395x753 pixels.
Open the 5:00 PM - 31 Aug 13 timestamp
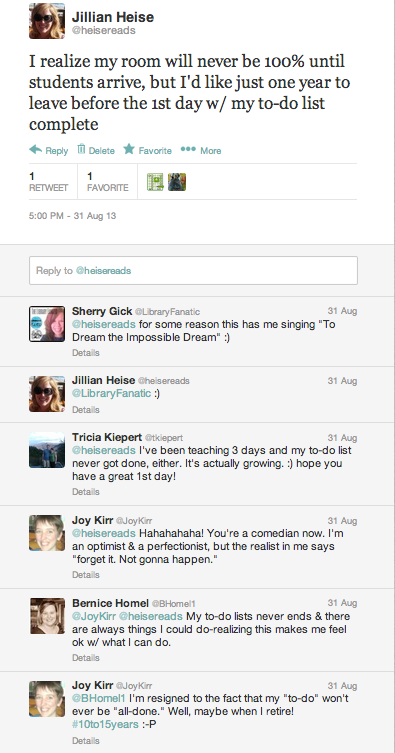[x=72, y=216]
